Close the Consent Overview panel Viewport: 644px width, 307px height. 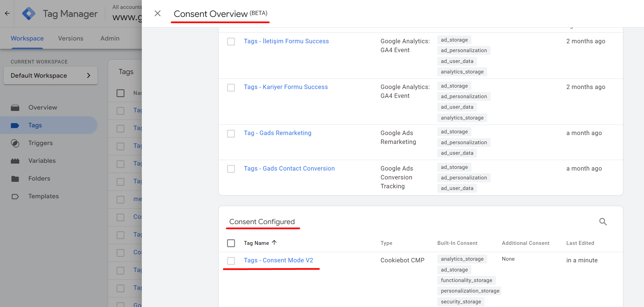[x=157, y=13]
